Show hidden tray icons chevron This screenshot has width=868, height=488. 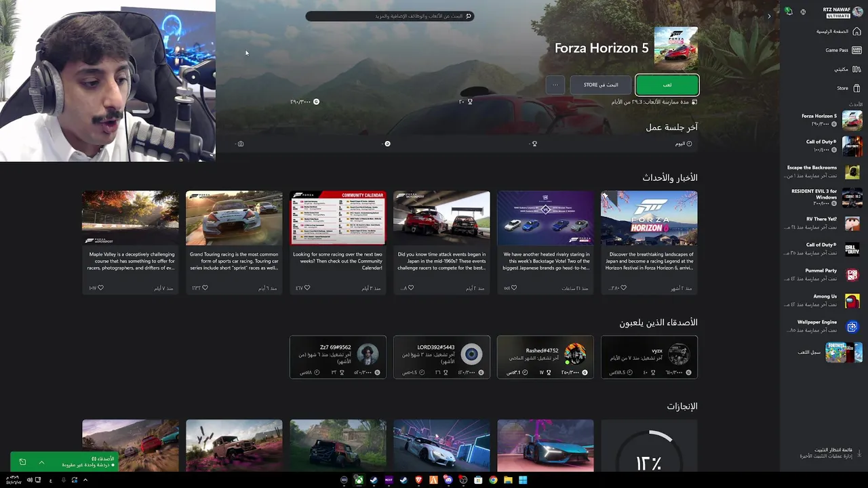click(x=85, y=480)
